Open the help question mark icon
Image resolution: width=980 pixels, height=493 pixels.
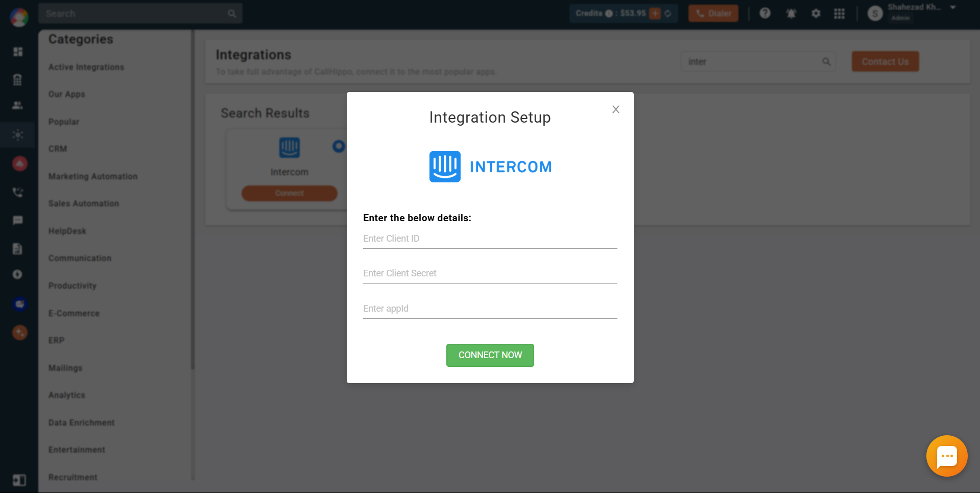[x=765, y=13]
